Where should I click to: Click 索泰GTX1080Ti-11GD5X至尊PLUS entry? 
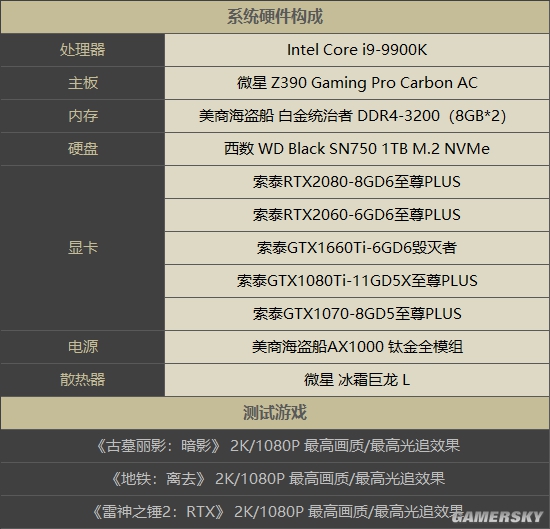357,281
